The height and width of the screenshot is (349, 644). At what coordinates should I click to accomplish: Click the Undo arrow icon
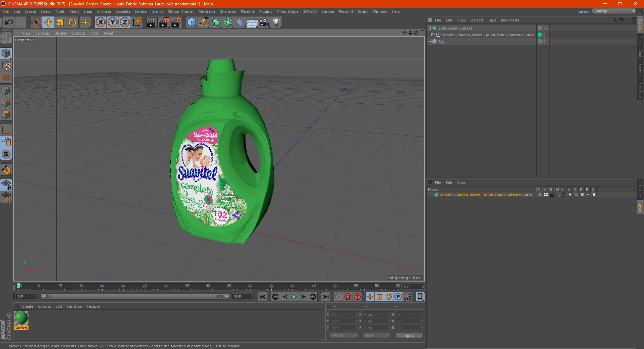tap(9, 22)
